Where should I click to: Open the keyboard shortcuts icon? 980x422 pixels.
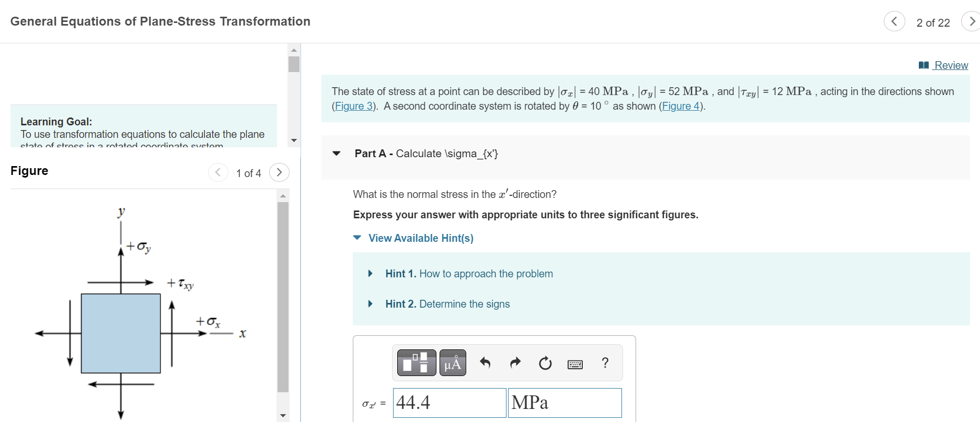tap(574, 364)
